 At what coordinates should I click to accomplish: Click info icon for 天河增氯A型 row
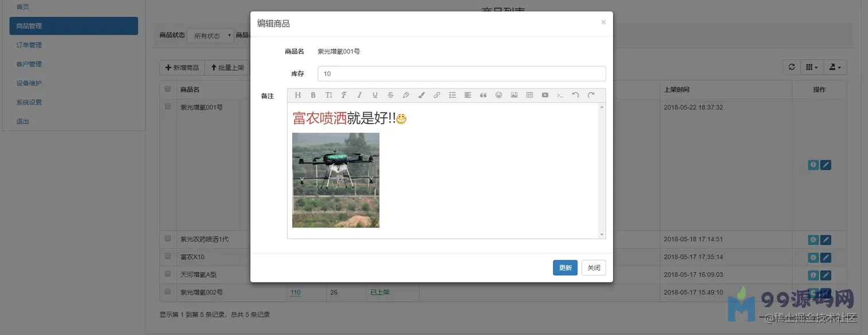coord(813,275)
